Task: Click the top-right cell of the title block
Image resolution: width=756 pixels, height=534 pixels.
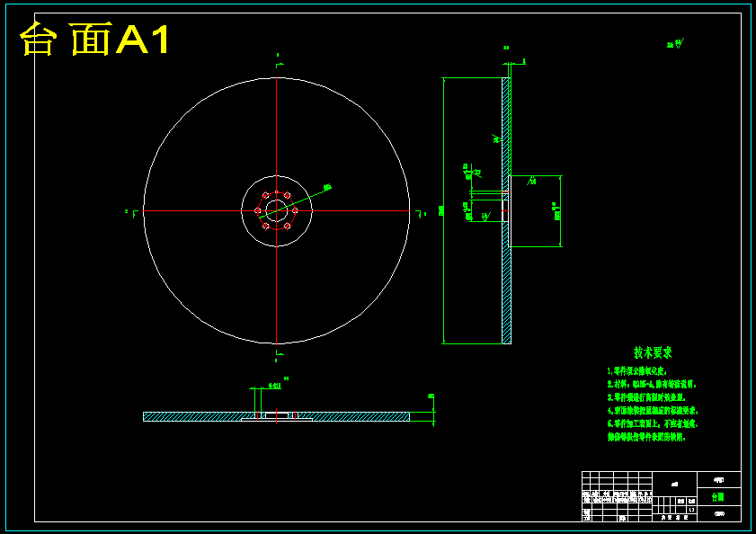Action: (719, 480)
